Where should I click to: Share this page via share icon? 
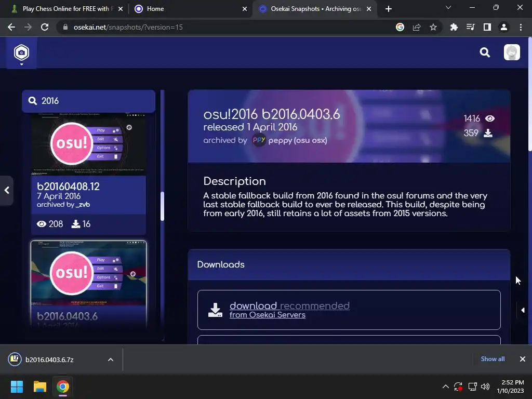click(417, 27)
